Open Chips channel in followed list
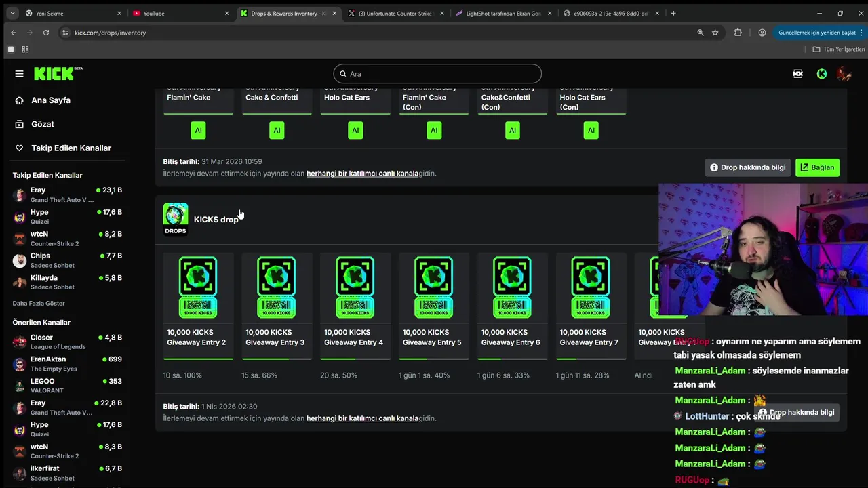The width and height of the screenshot is (868, 488). point(68,260)
